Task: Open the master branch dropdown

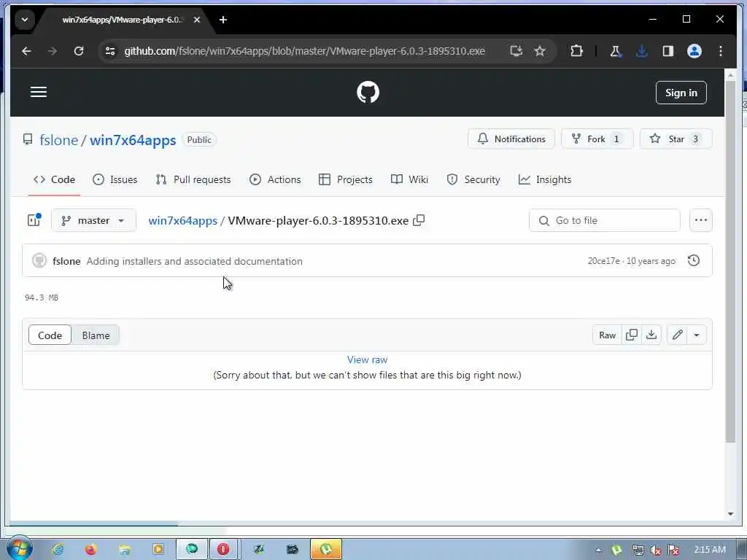Action: (93, 220)
